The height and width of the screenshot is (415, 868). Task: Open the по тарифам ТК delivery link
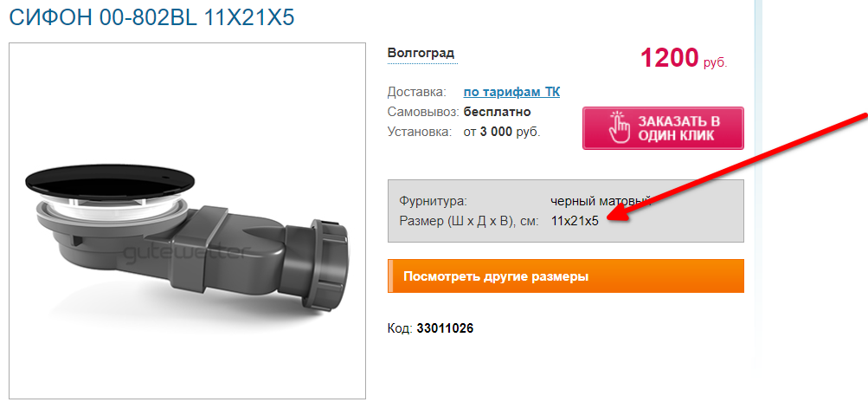tap(511, 92)
